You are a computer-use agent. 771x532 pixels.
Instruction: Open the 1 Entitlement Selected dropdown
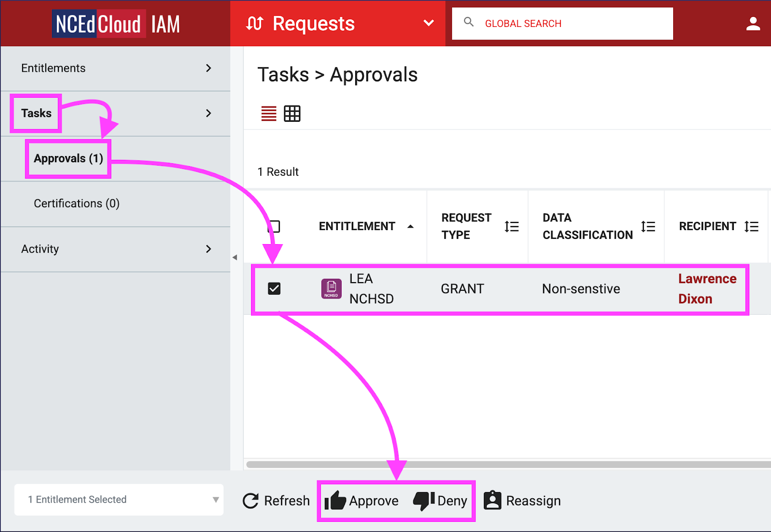119,500
